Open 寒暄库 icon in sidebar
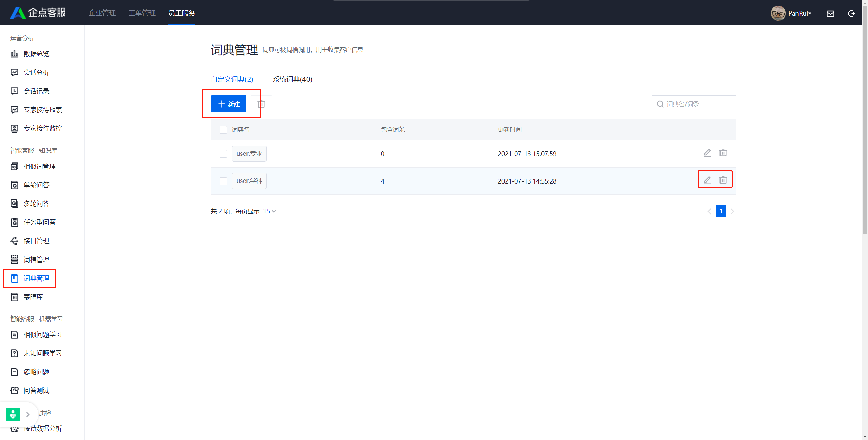Screen dimensions: 868x440 [14, 297]
